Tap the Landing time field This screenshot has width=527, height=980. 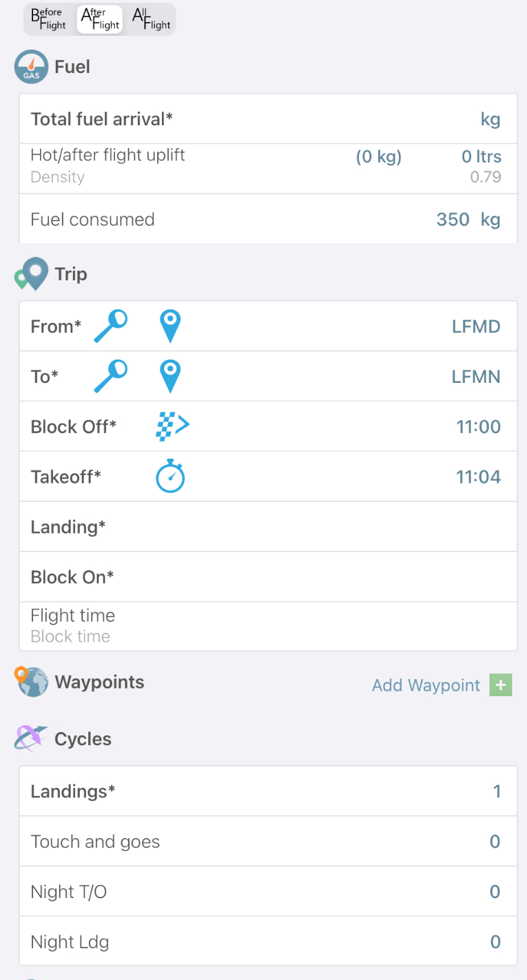(344, 527)
